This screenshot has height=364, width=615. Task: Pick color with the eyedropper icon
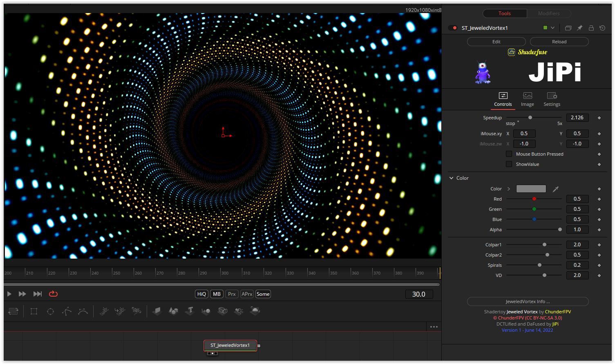pyautogui.click(x=556, y=189)
